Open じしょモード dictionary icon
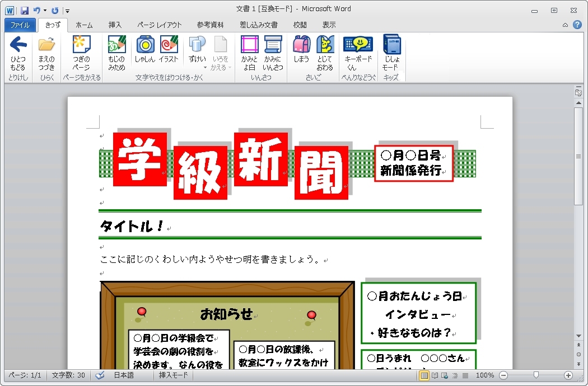The height and width of the screenshot is (386, 588). point(391,45)
